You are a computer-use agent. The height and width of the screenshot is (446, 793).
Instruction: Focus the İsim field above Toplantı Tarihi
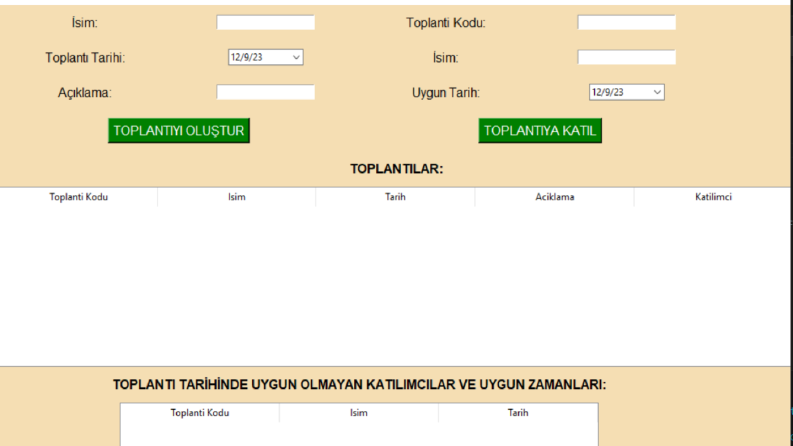pos(266,22)
